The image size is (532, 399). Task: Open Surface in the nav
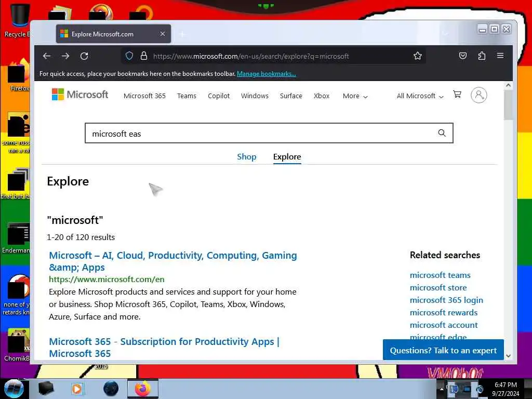291,96
